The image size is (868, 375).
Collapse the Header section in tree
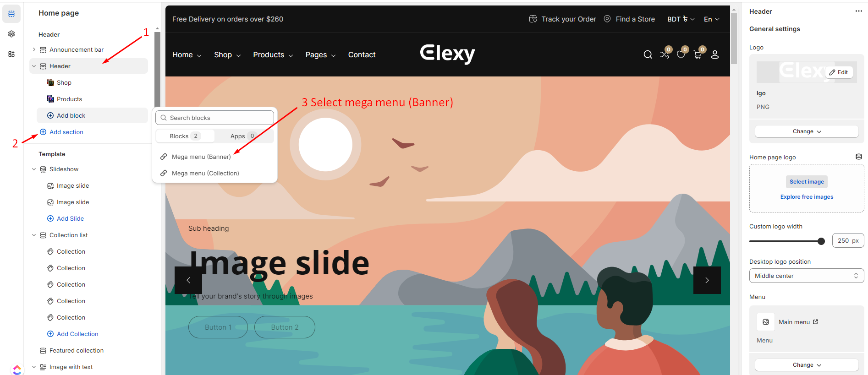point(34,66)
